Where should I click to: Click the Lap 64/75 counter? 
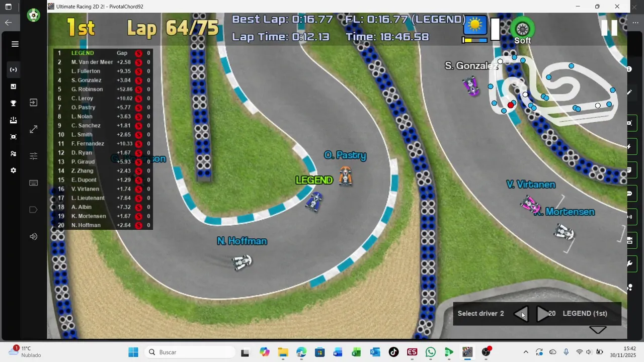click(173, 28)
